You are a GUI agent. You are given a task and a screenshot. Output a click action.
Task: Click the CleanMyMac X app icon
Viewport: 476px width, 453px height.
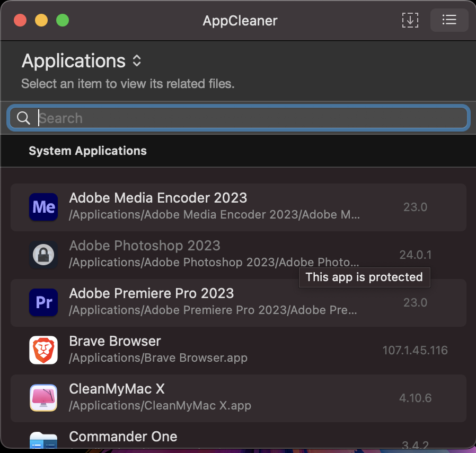click(x=43, y=398)
